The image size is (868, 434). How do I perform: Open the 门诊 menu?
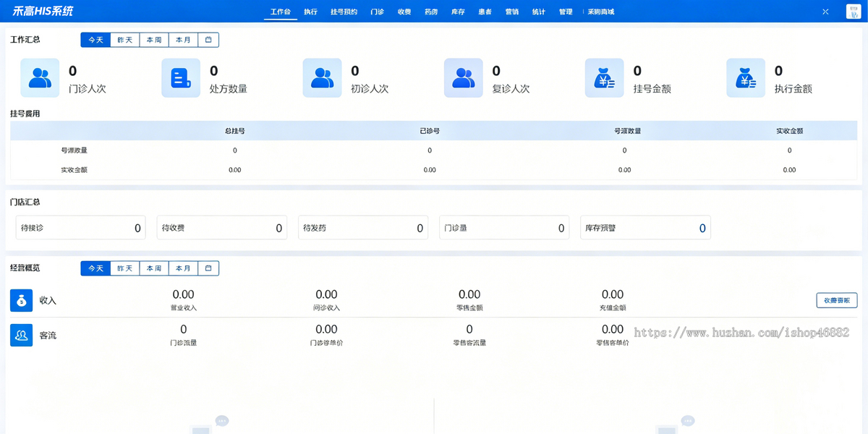378,12
